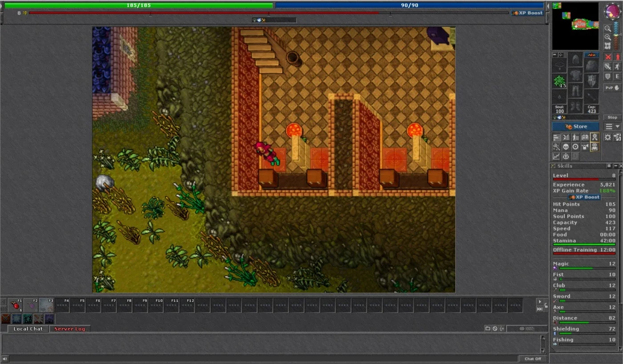Screen dimensions: 623x364
Task: Click the Stop button
Action: [x=612, y=117]
